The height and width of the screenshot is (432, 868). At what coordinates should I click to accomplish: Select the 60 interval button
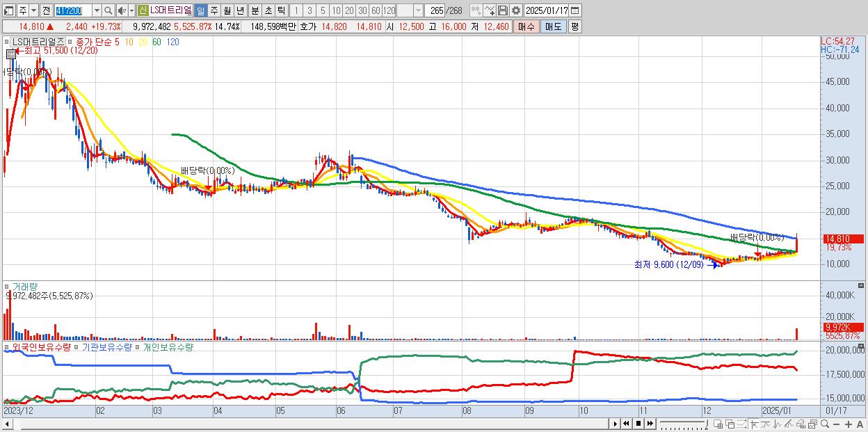(x=376, y=10)
